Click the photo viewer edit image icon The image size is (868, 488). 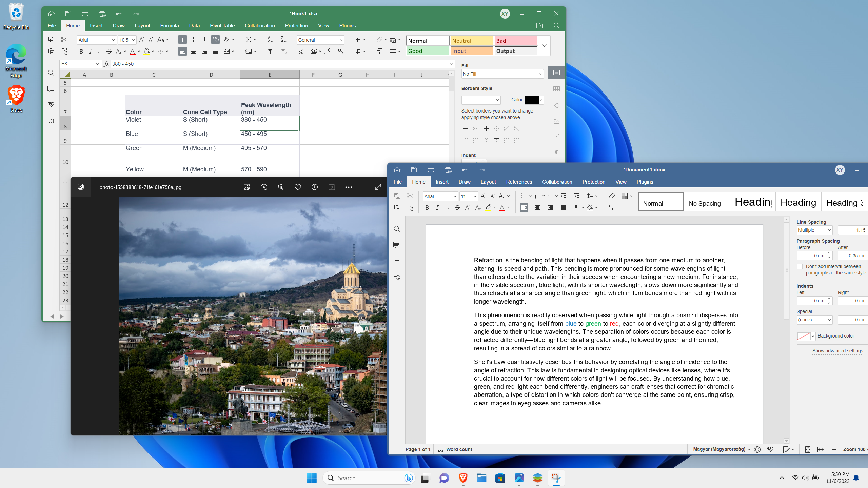click(x=247, y=187)
